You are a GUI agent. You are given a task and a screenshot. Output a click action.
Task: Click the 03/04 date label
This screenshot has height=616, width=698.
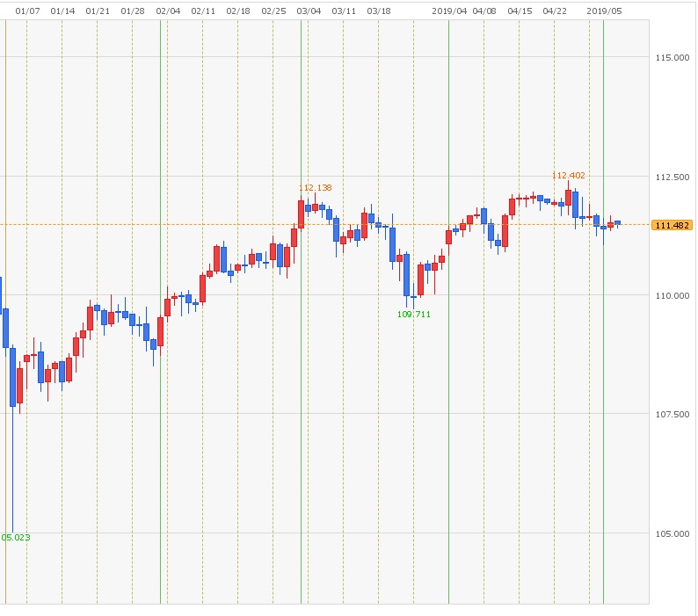(x=309, y=11)
